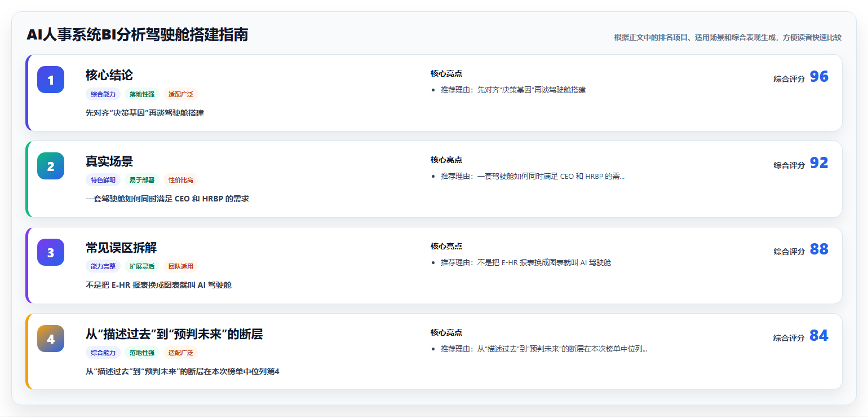Viewport: 868px width, 417px height.
Task: Click description 不是把 E-HR 报表换成图表就叫 AI 驾驶舱
Action: pyautogui.click(x=158, y=285)
